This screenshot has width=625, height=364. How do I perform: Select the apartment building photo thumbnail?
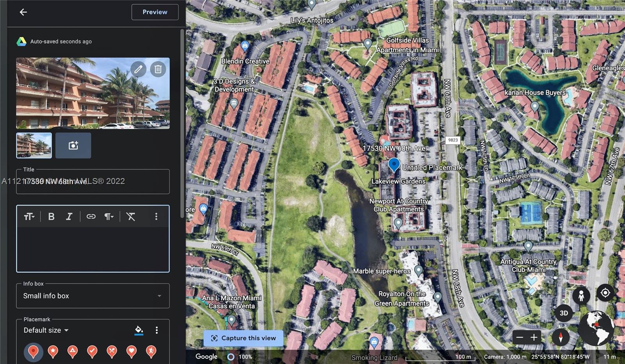pos(34,145)
